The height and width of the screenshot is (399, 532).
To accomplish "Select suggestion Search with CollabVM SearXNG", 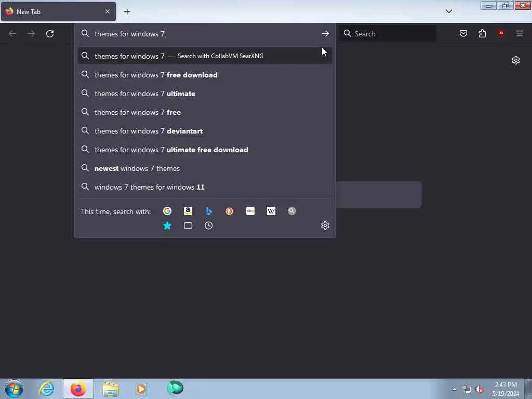I will 205,56.
